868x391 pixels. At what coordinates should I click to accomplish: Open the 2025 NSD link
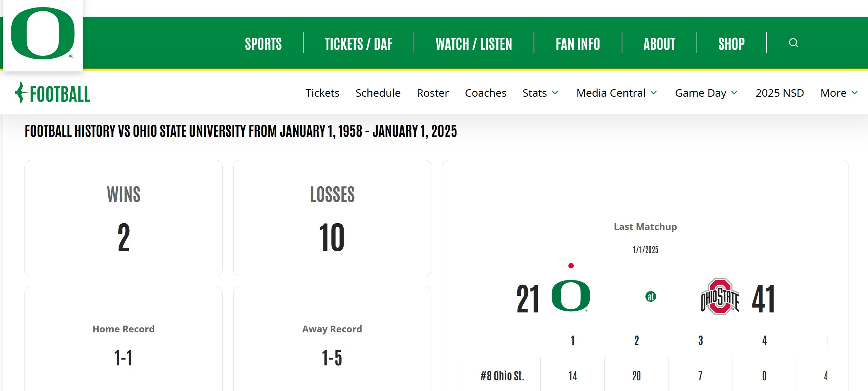pyautogui.click(x=779, y=93)
